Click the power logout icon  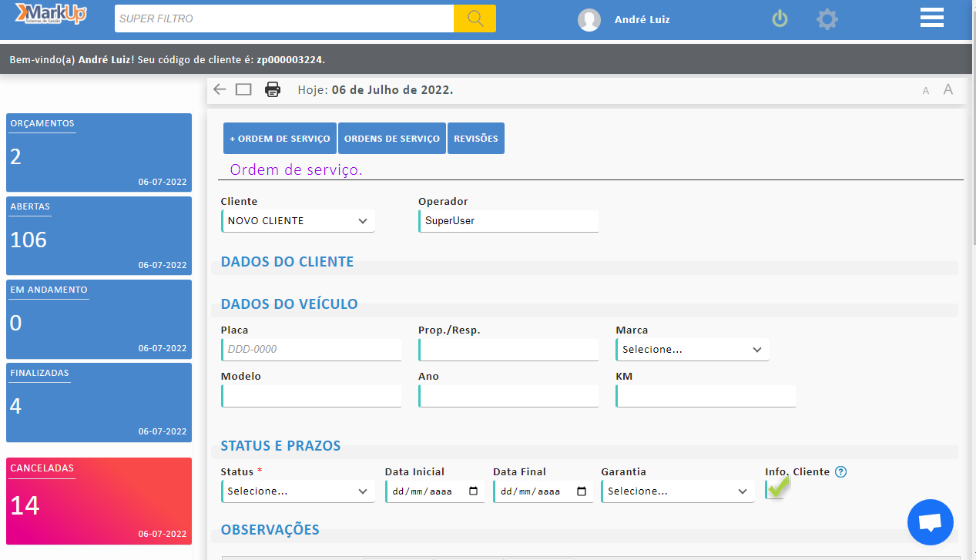tap(779, 18)
